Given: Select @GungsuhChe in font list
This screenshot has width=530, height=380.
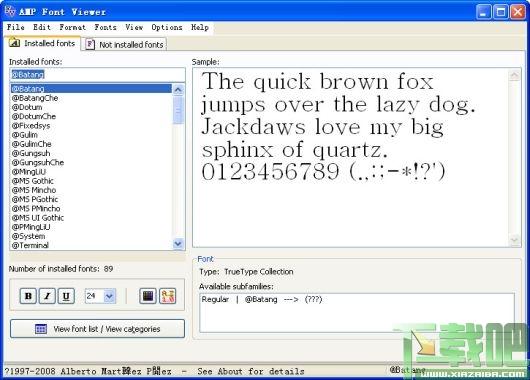Looking at the screenshot, I should (91, 162).
